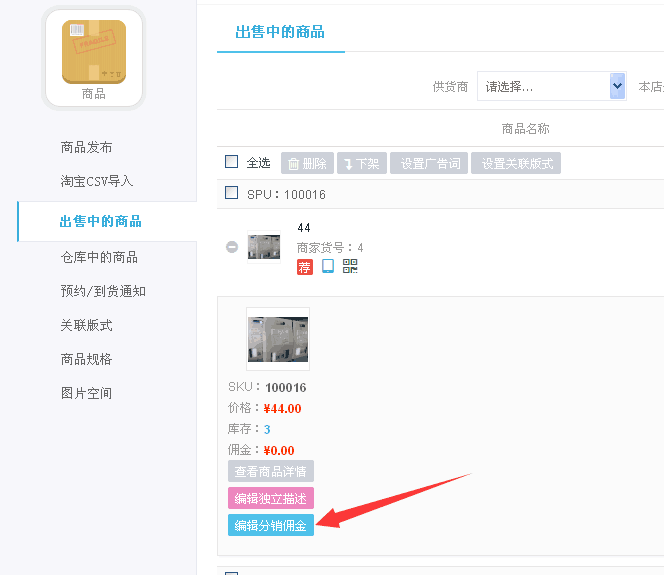The image size is (664, 575).
Task: Open 商品发布 in the sidebar
Action: pos(86,147)
